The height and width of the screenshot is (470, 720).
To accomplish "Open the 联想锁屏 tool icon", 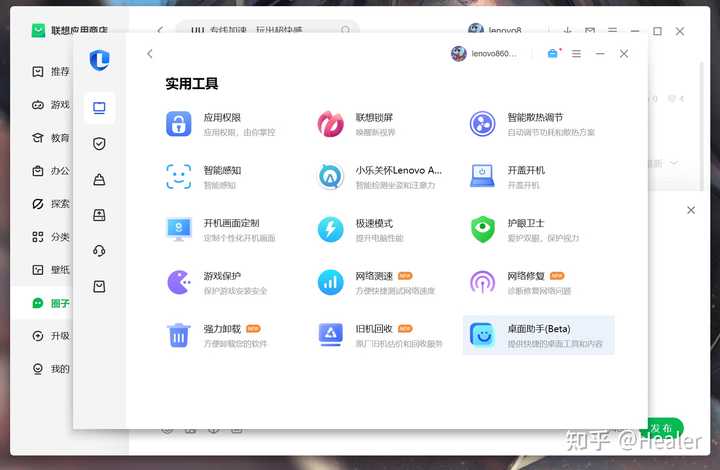I will point(331,124).
